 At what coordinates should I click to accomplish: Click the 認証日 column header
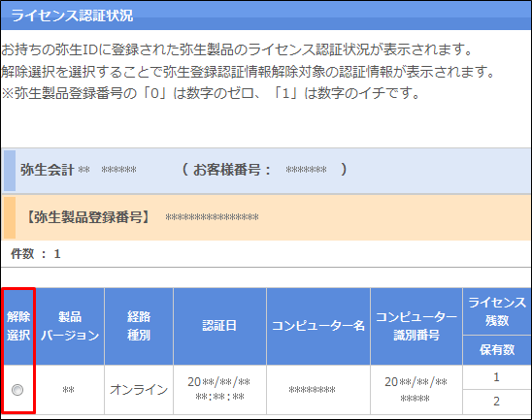tap(219, 326)
